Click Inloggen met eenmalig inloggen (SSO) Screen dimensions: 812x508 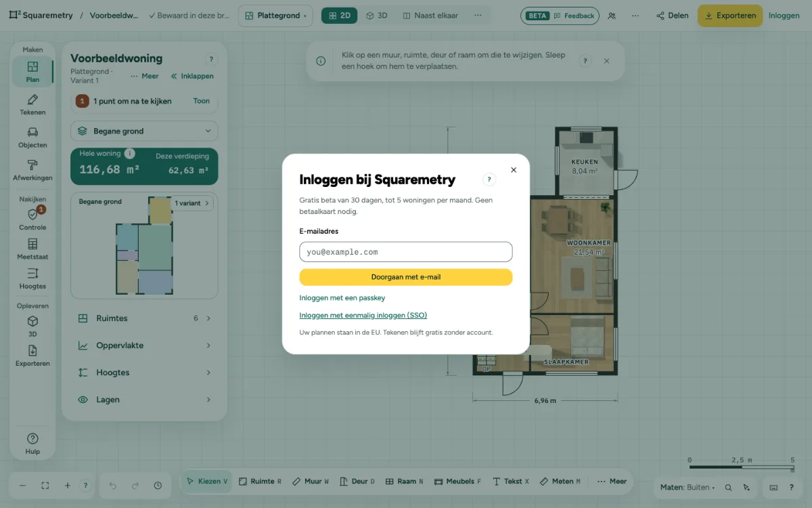coord(363,316)
